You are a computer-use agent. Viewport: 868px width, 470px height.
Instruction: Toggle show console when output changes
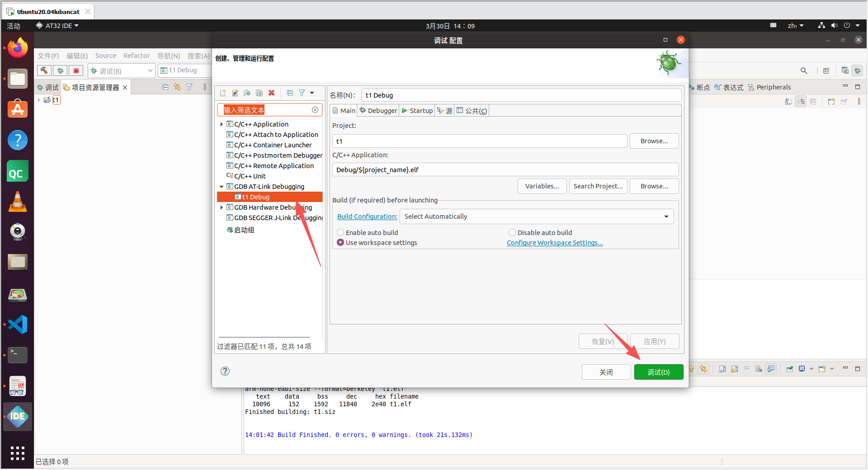coord(771,369)
